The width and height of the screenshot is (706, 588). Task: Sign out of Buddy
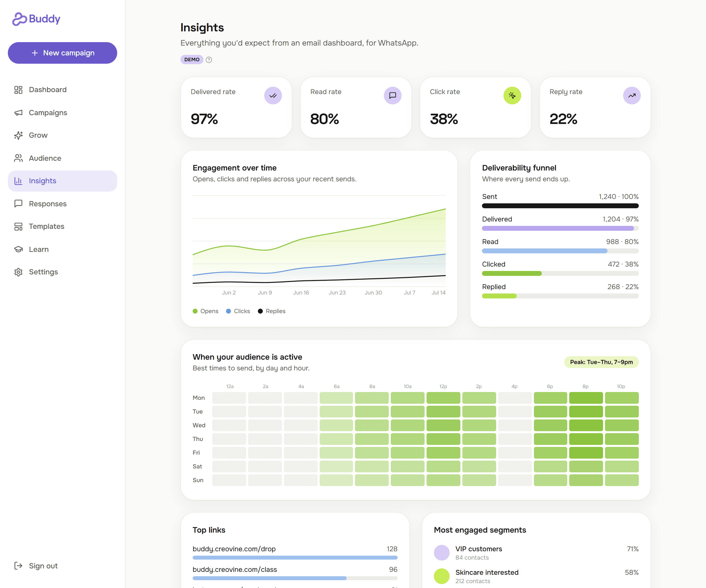63,566
